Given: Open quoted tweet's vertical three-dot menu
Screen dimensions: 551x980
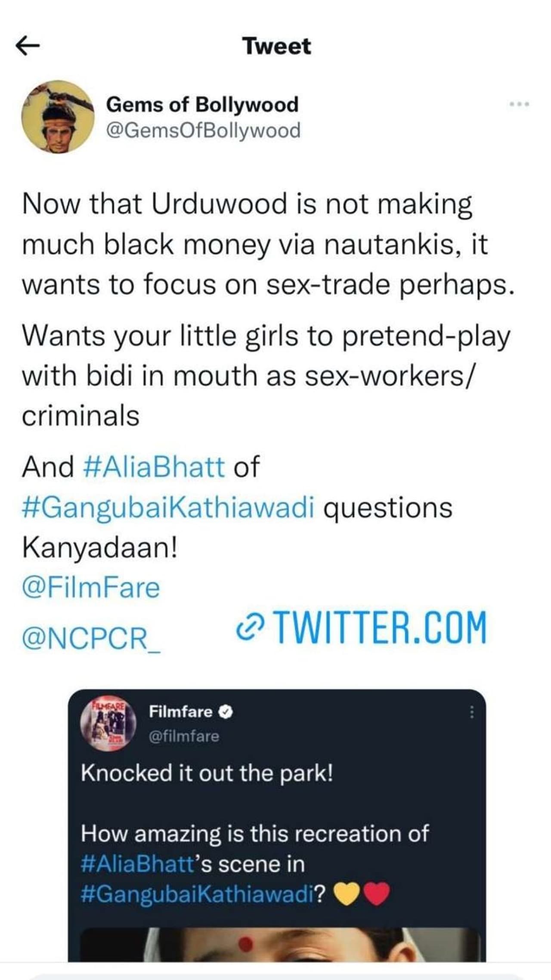Looking at the screenshot, I should (472, 712).
